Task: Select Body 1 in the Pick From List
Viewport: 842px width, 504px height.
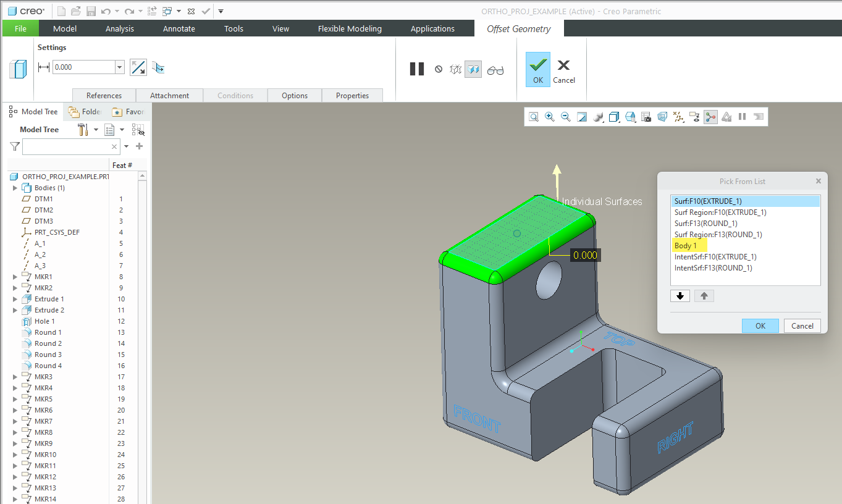Action: tap(689, 245)
